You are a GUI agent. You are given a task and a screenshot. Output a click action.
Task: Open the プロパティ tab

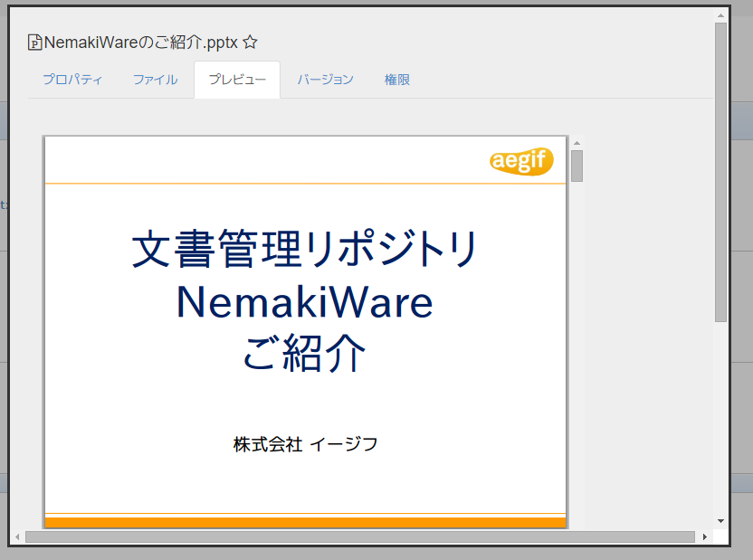click(x=72, y=80)
